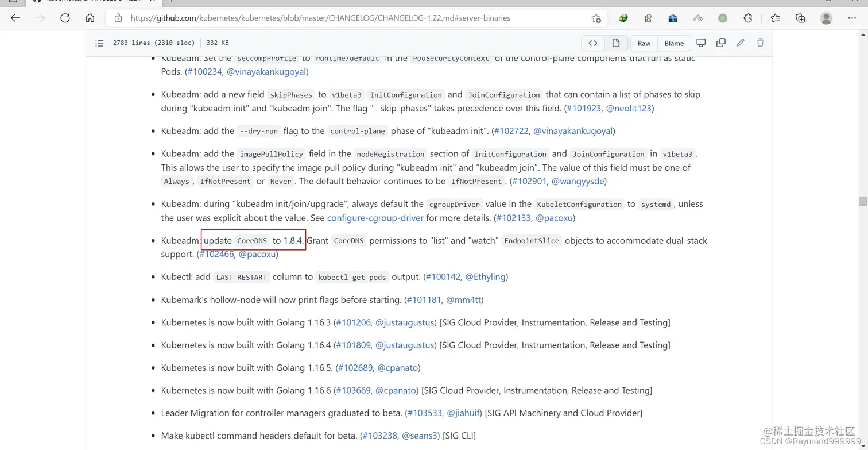Open pull request #101809 link
This screenshot has width=868, height=450.
click(353, 345)
